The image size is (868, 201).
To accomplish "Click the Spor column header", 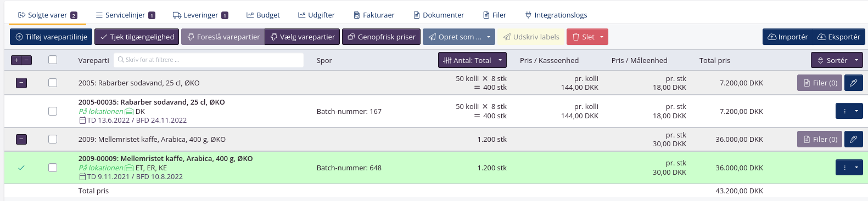I will pos(324,60).
